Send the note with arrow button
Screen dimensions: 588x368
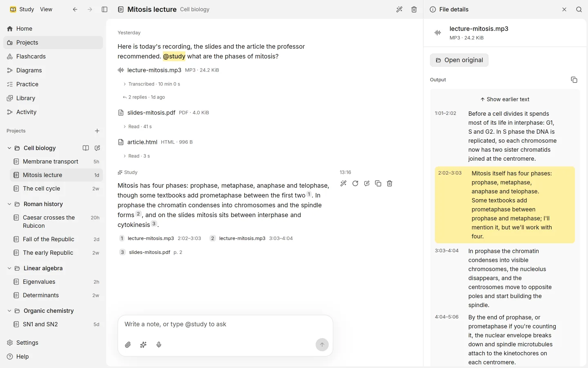coord(322,345)
